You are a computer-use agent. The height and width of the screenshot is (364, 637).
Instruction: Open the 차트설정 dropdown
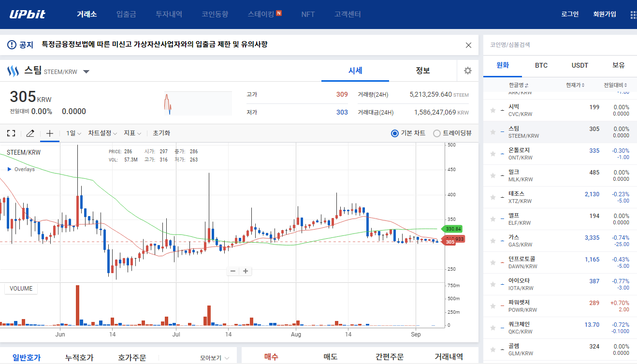(x=102, y=133)
